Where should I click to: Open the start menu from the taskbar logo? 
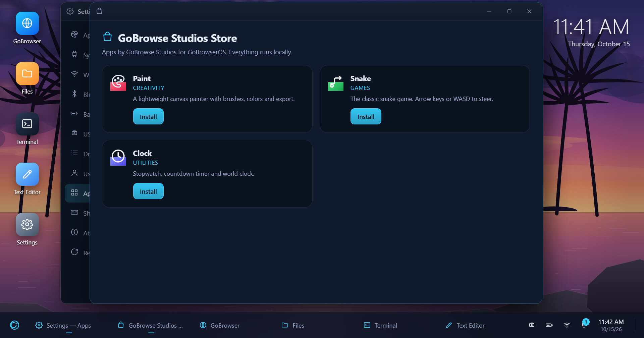point(15,325)
